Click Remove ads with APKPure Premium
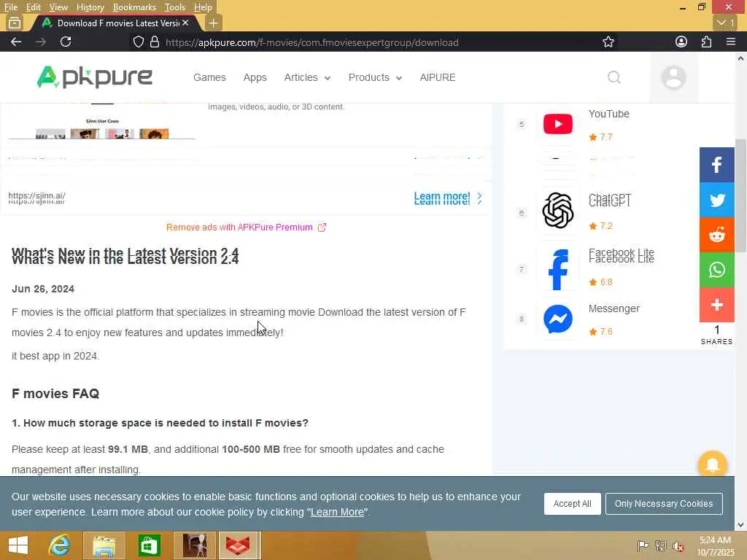This screenshot has width=747, height=560. point(246,227)
